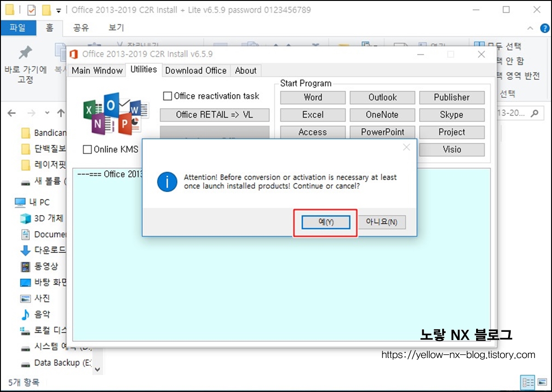Open the About tab
This screenshot has width=552, height=392.
click(246, 70)
